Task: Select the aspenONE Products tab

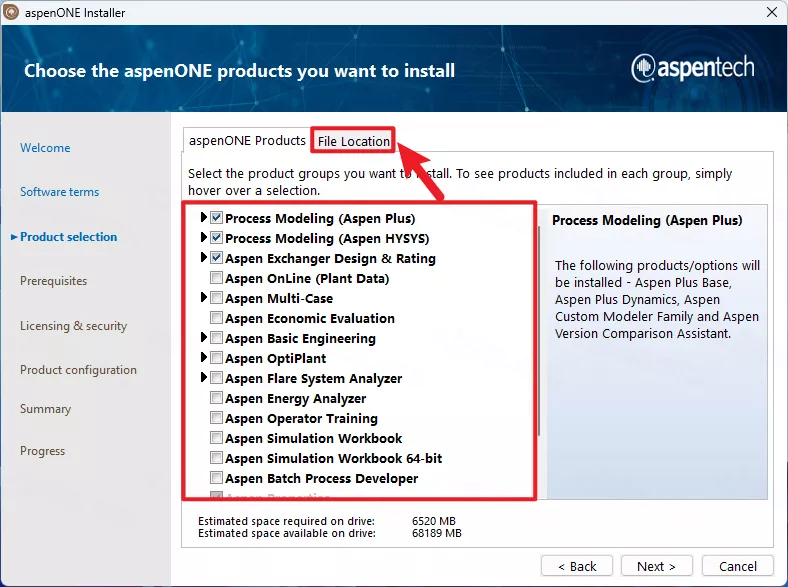Action: coord(247,140)
